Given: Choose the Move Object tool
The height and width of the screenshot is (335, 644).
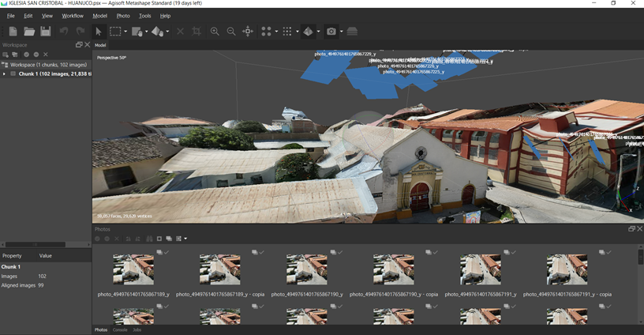Looking at the screenshot, I should pyautogui.click(x=157, y=32).
